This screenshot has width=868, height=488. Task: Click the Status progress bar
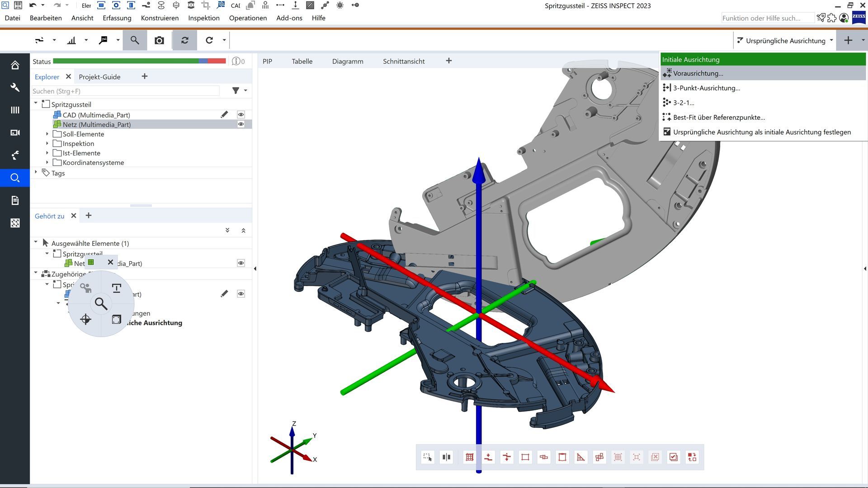(139, 61)
